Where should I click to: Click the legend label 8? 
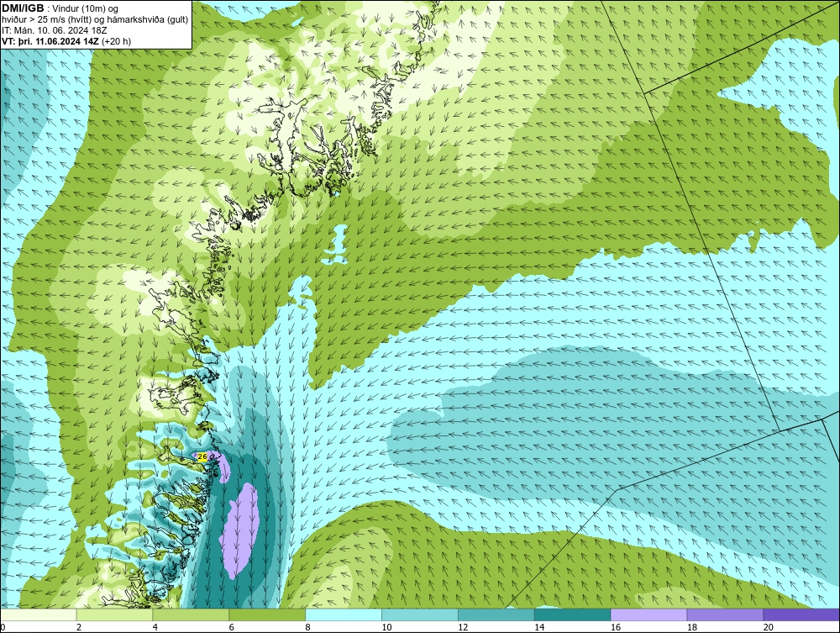click(308, 627)
